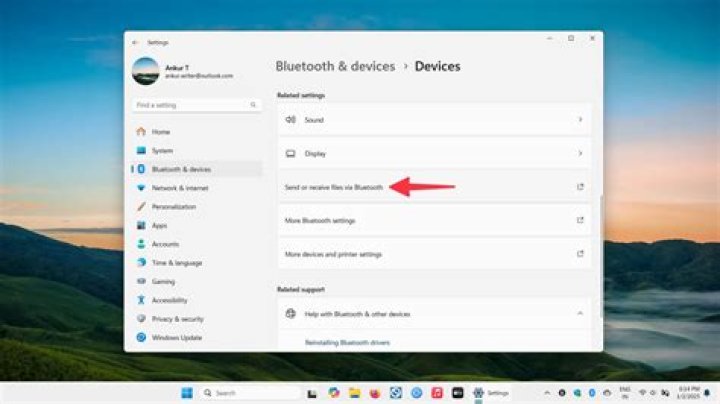This screenshot has width=720, height=404.
Task: Click the notification bell in taskbar
Action: (708, 393)
